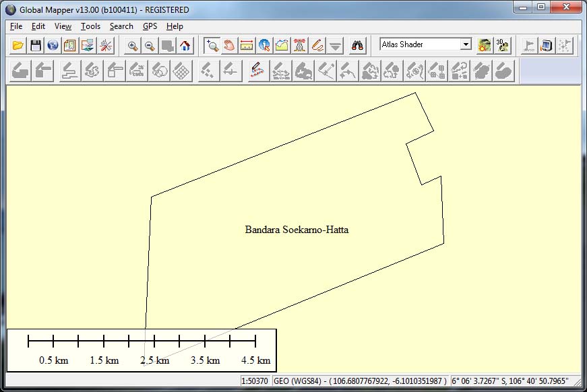
Task: Click the Save Workspace floppy disk icon
Action: [36, 46]
